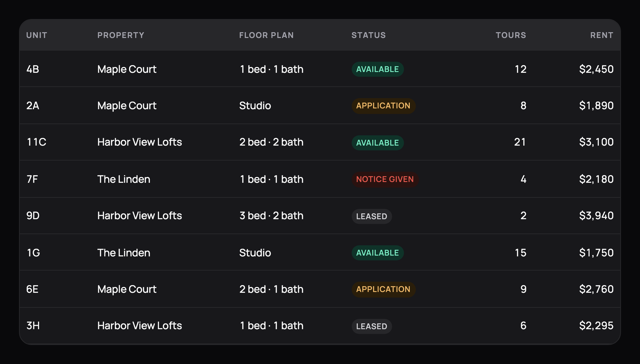Click 3 bed · 2 bath floor plan
Viewport: 640px width, 364px height.
(271, 215)
